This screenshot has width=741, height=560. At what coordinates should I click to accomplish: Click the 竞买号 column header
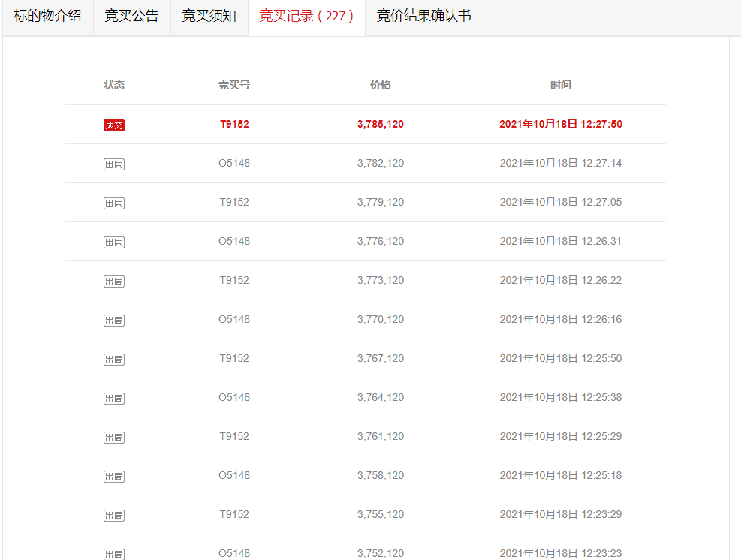pos(234,85)
